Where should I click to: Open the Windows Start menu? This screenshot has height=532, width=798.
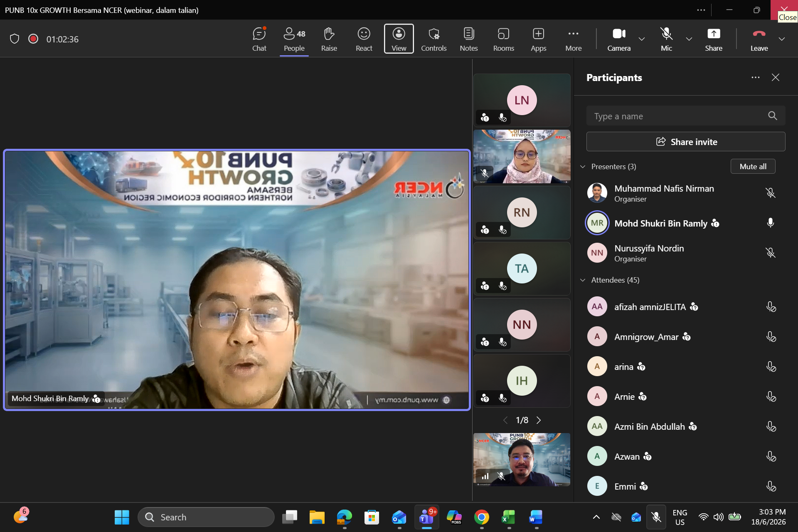(x=122, y=517)
